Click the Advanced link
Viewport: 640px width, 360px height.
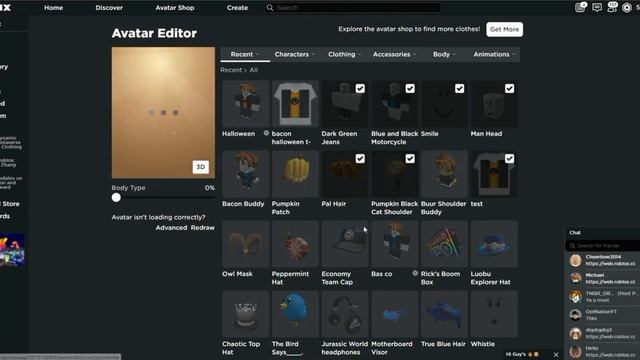171,227
